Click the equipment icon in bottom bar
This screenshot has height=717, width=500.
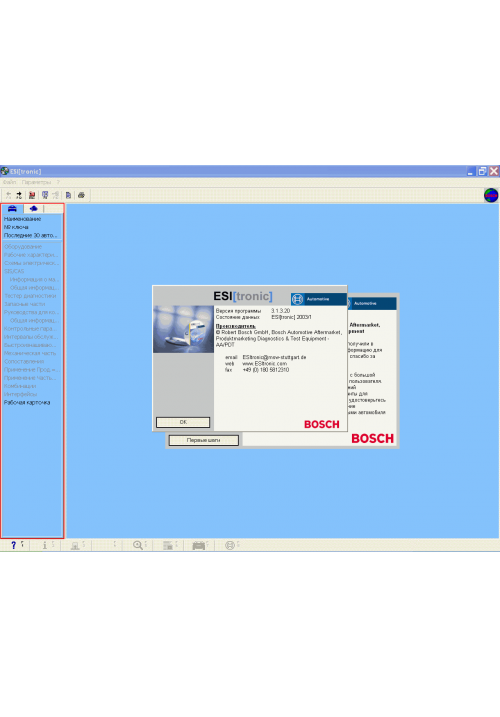pyautogui.click(x=75, y=546)
